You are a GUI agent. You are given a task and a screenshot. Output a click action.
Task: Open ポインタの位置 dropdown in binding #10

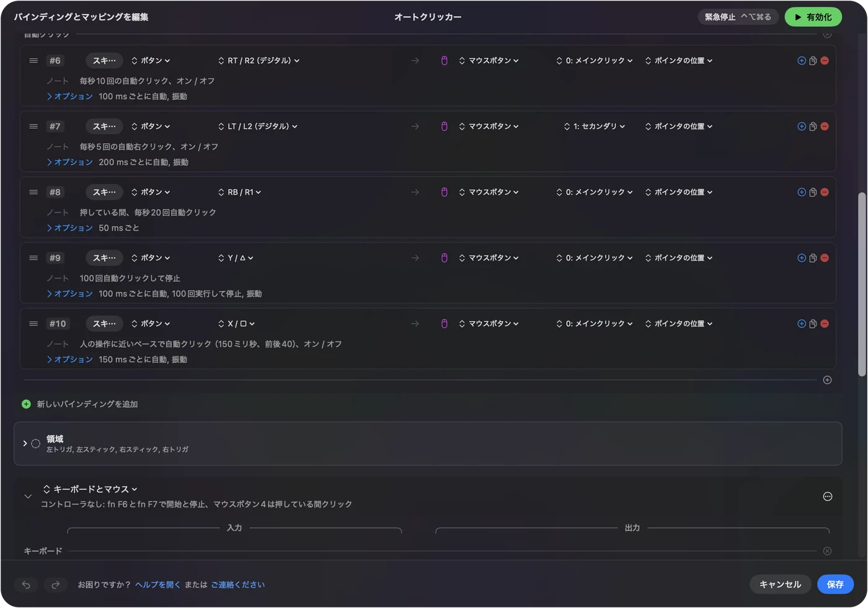click(x=679, y=324)
